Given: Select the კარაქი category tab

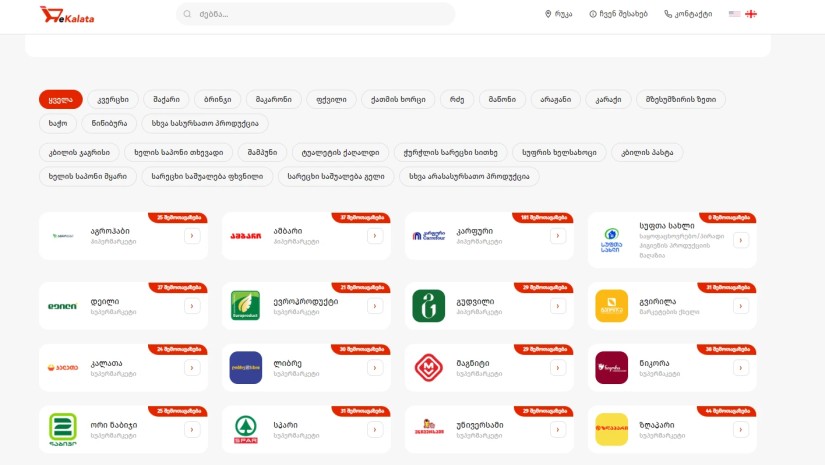Looking at the screenshot, I should 608,99.
